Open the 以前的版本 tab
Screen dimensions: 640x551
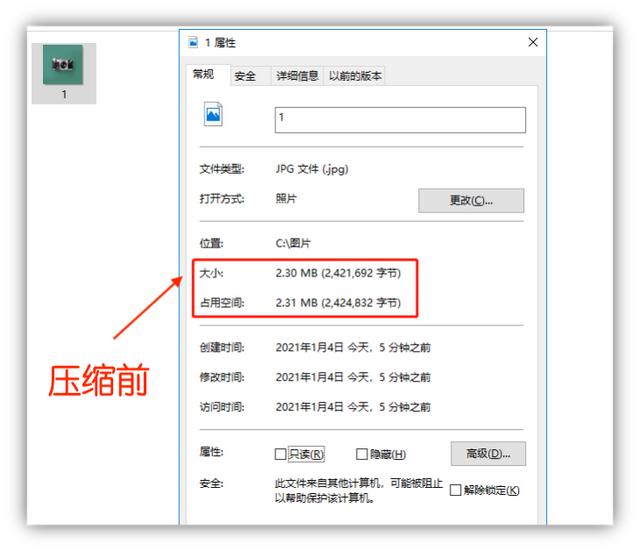coord(355,76)
